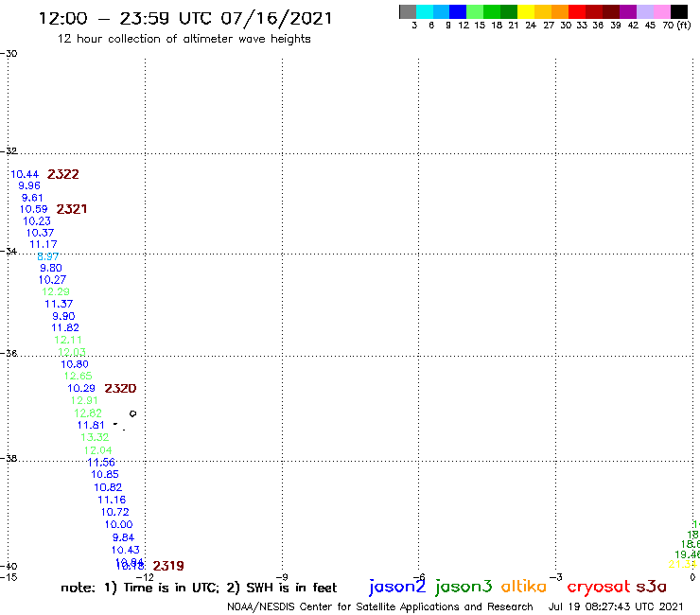Click the wave height value 10.44
This screenshot has height=615, width=700.
25,174
